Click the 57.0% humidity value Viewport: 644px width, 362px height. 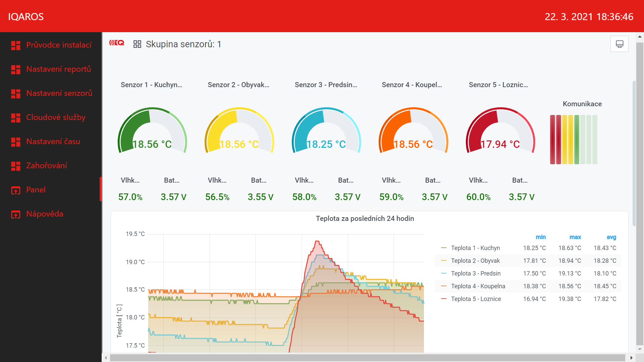coord(130,197)
